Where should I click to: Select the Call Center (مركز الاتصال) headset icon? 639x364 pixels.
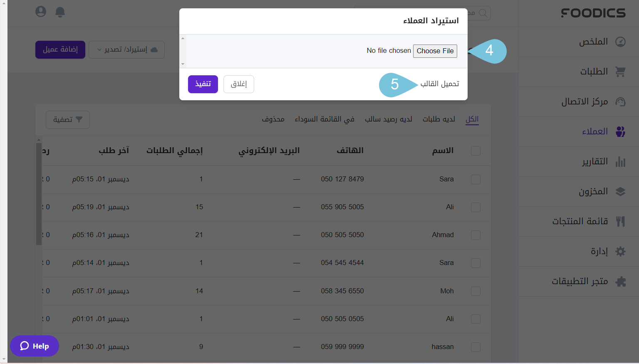(x=620, y=102)
